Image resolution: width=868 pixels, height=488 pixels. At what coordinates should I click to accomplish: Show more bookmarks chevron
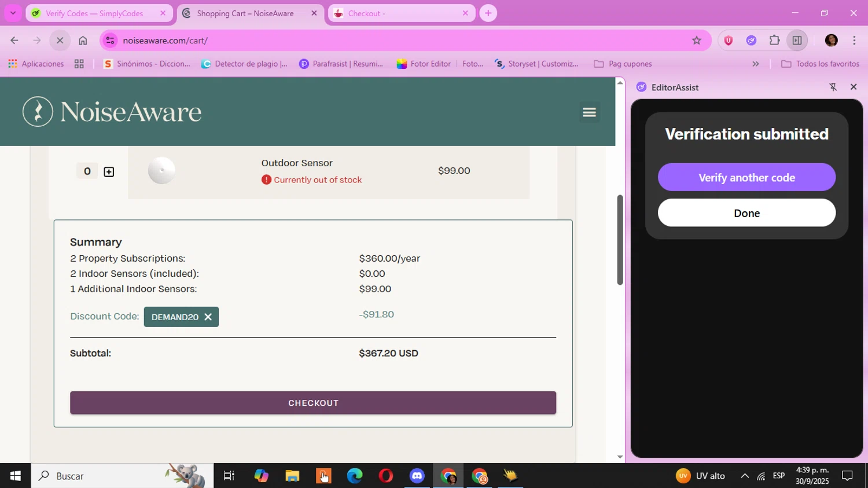coord(755,64)
